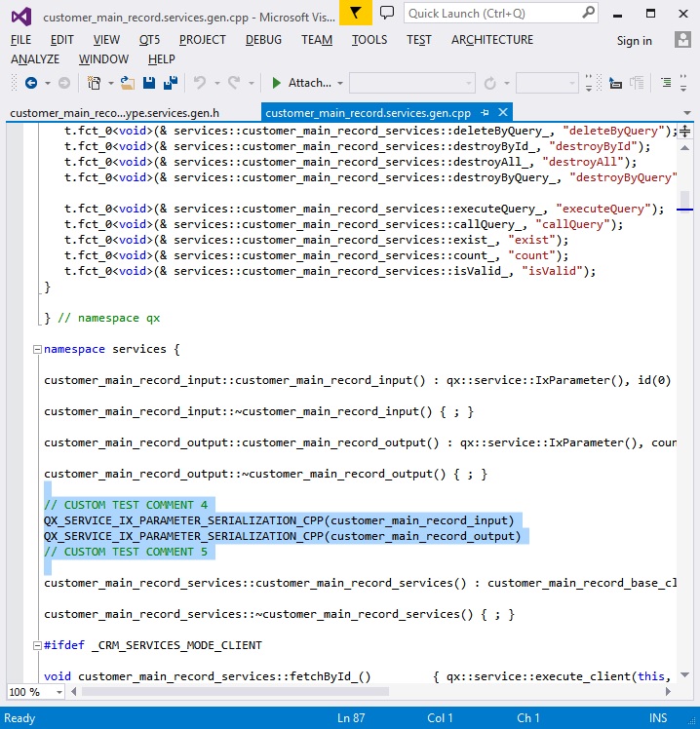Open the empty solution configurations combo box
This screenshot has height=729, width=700.
point(412,83)
